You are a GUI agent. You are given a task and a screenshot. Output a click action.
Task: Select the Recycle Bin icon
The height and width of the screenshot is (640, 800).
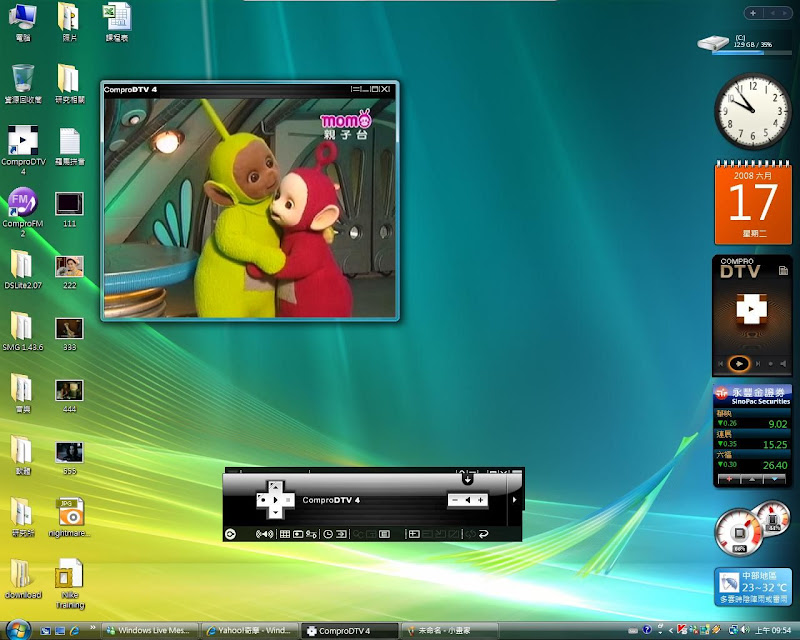tap(22, 84)
